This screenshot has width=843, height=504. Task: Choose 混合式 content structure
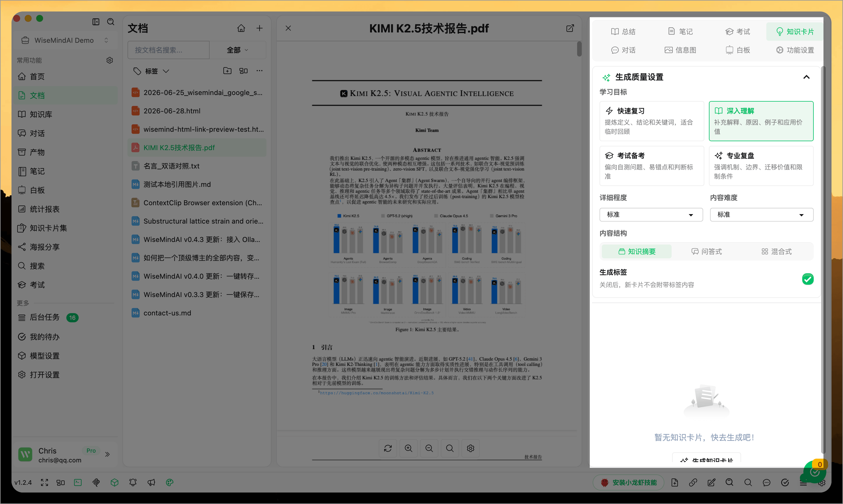click(777, 252)
